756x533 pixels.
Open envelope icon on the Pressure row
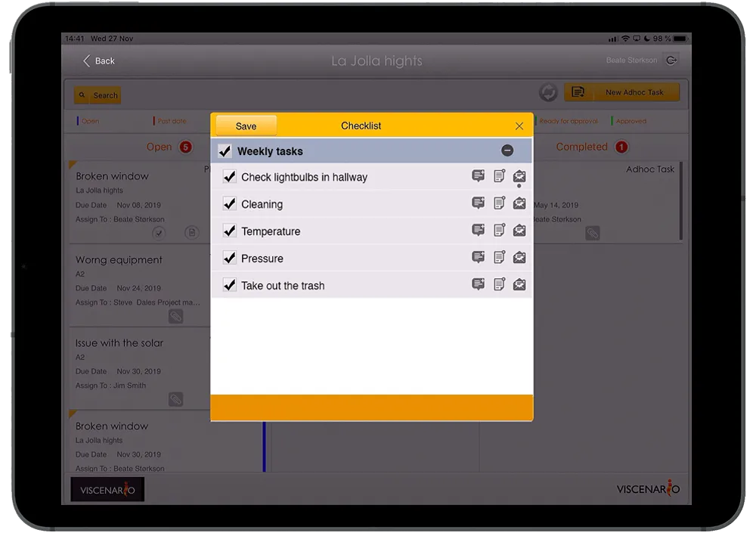(519, 257)
